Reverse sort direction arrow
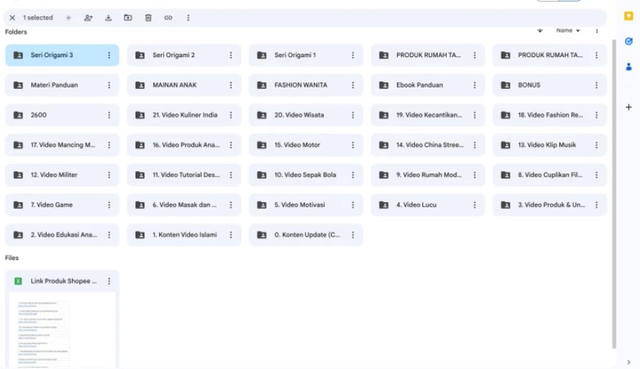The height and width of the screenshot is (369, 640). [540, 30]
